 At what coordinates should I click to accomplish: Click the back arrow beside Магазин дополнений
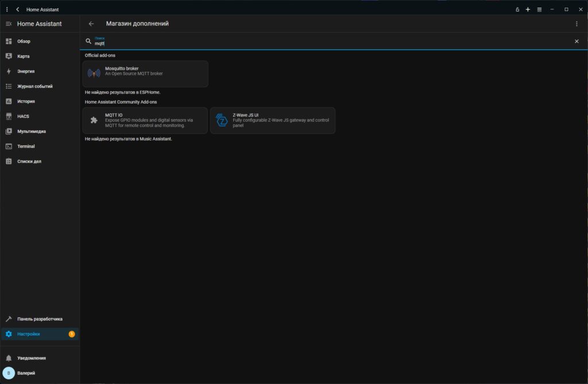pyautogui.click(x=91, y=24)
